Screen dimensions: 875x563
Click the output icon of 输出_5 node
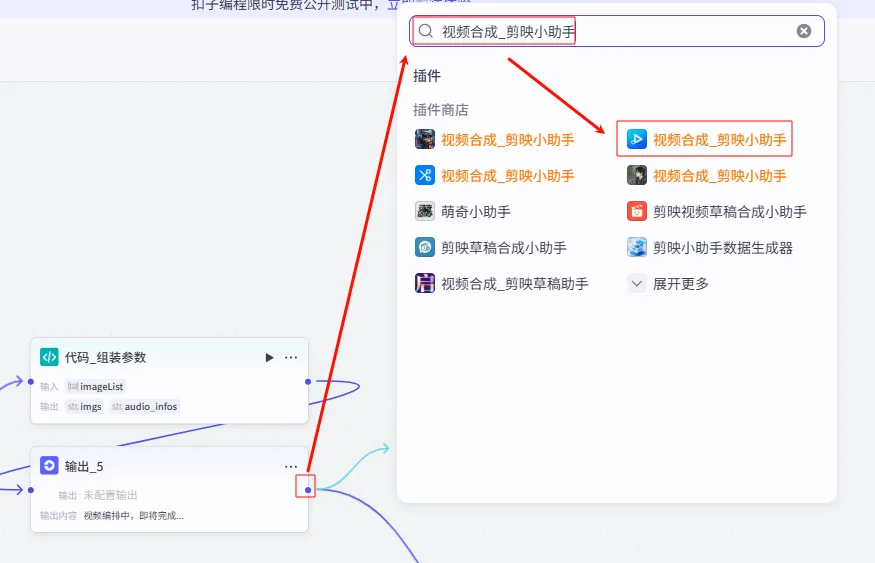coord(49,466)
